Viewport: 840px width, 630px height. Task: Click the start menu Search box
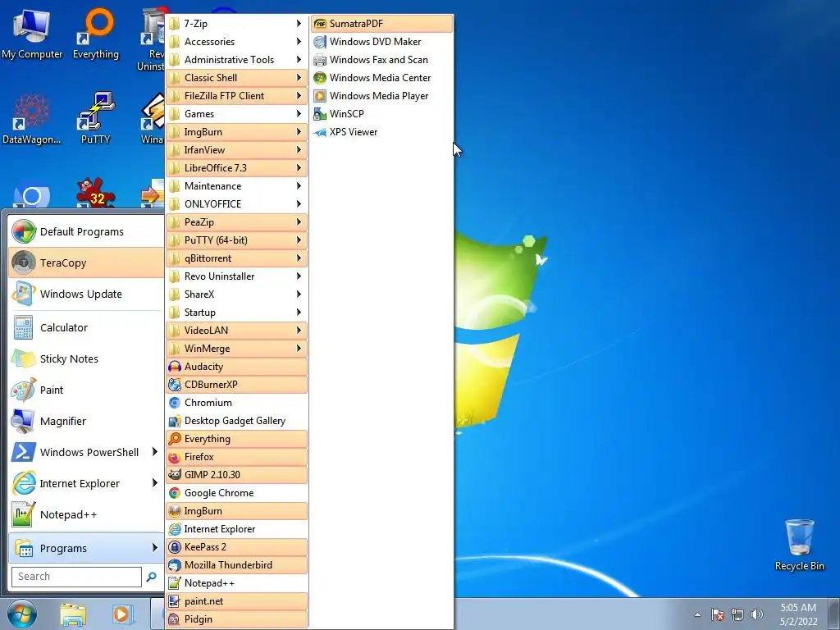[x=76, y=577]
